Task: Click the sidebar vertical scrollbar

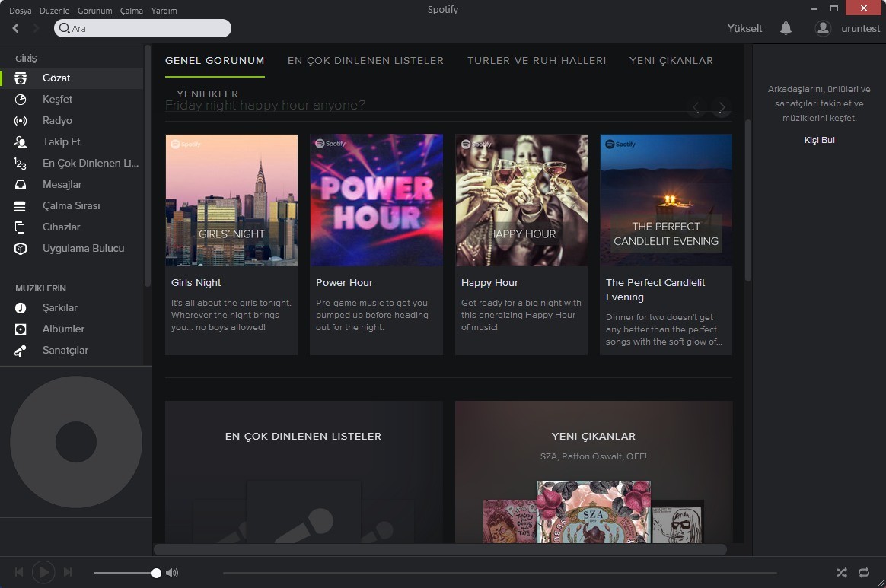Action: [x=148, y=166]
